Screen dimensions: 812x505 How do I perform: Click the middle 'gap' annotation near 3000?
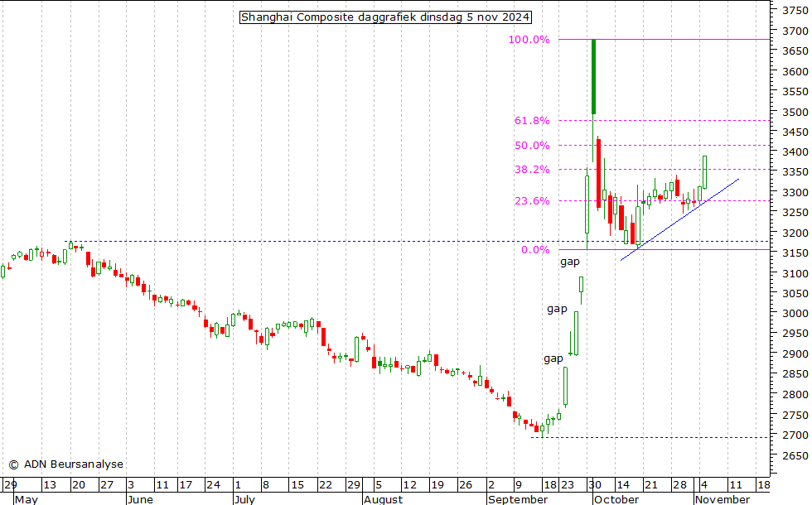click(x=557, y=310)
